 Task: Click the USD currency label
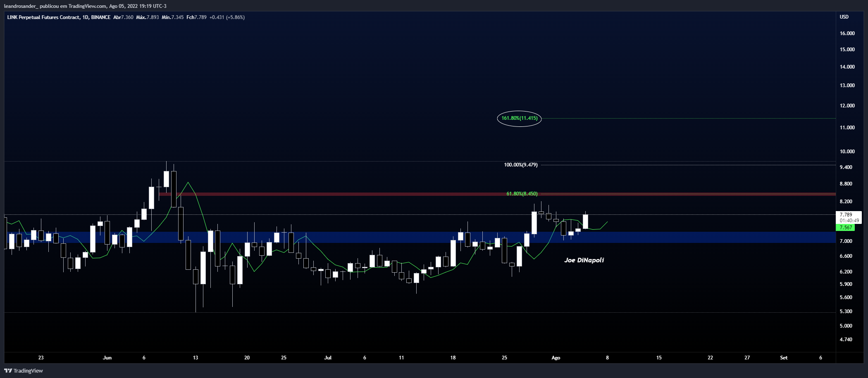tap(844, 17)
